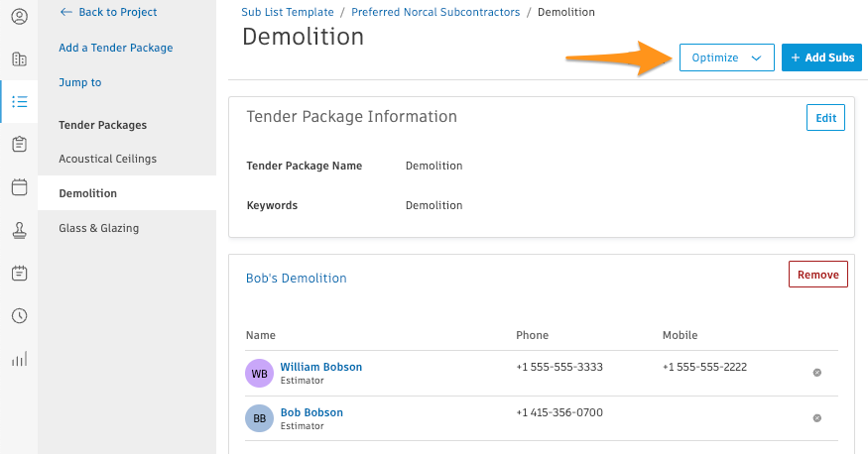Image resolution: width=868 pixels, height=454 pixels.
Task: Select Glass & Glazing tender package
Action: tap(98, 228)
